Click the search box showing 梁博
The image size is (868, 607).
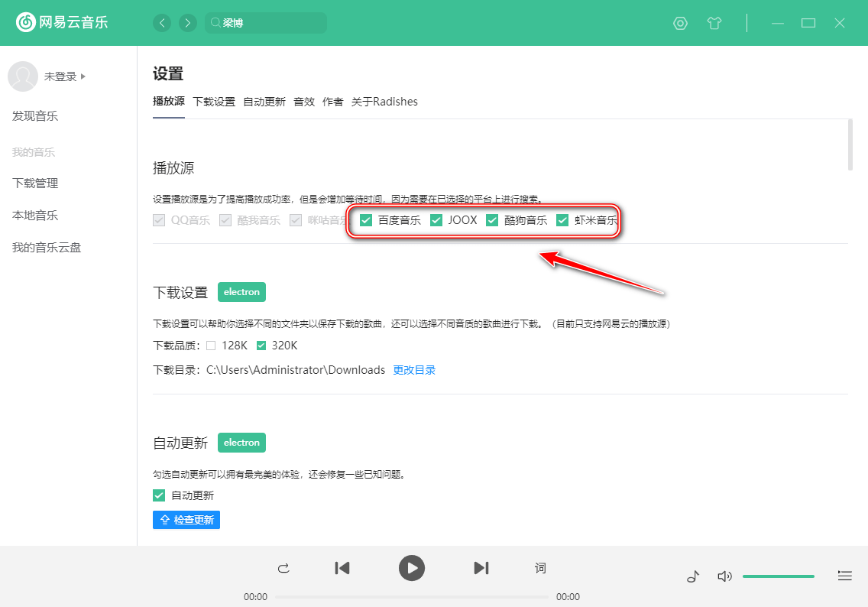click(266, 23)
